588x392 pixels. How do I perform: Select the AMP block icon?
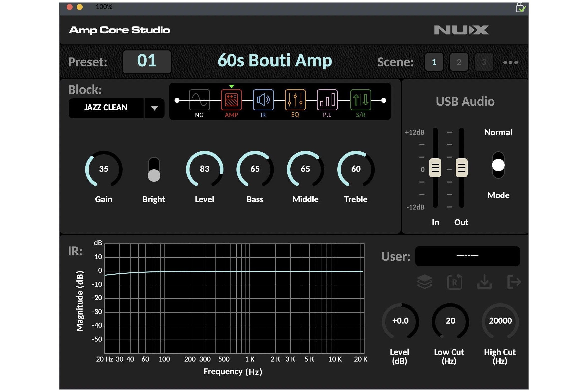point(231,100)
